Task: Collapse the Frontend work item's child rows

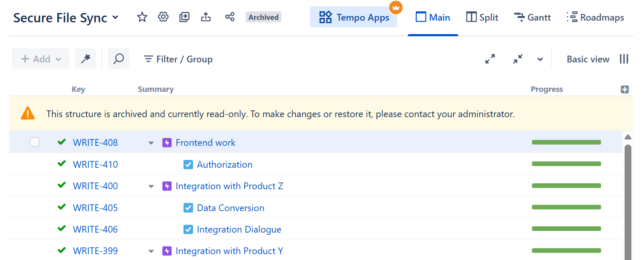Action: 151,143
